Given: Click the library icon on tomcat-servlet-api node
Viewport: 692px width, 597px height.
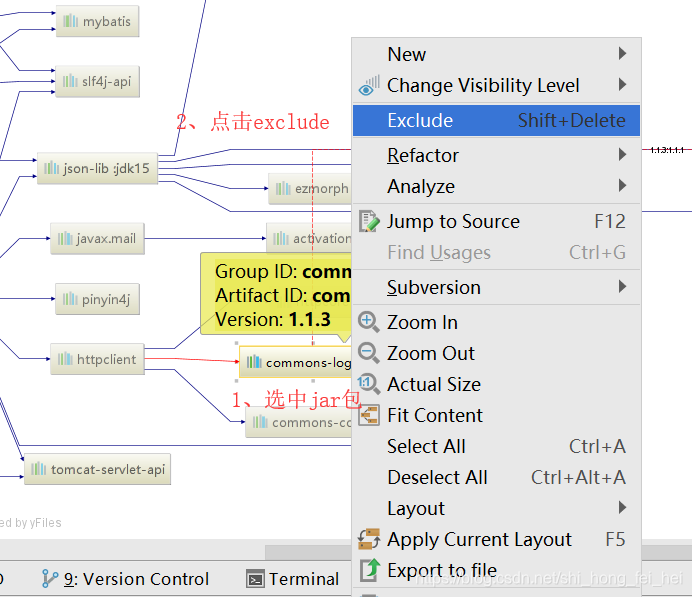Looking at the screenshot, I should pyautogui.click(x=38, y=469).
